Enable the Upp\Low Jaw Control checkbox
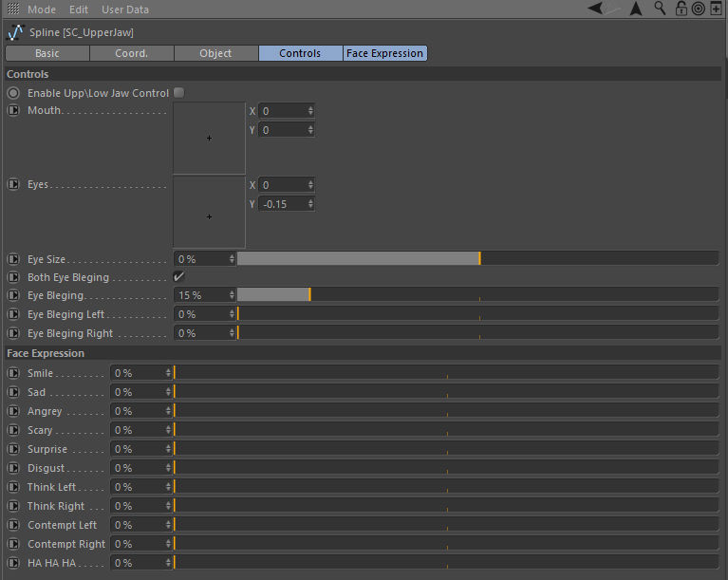The height and width of the screenshot is (580, 728). pos(179,93)
